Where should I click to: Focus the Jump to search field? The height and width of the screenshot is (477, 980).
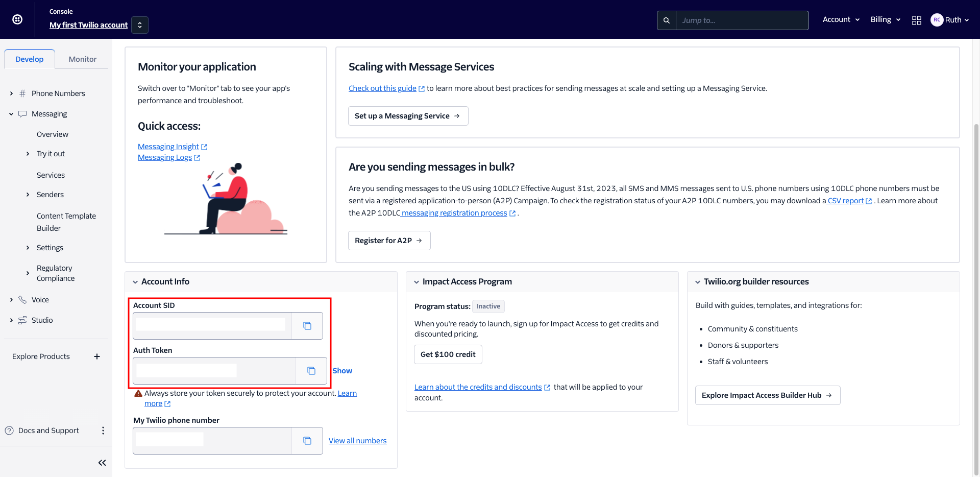pos(742,20)
